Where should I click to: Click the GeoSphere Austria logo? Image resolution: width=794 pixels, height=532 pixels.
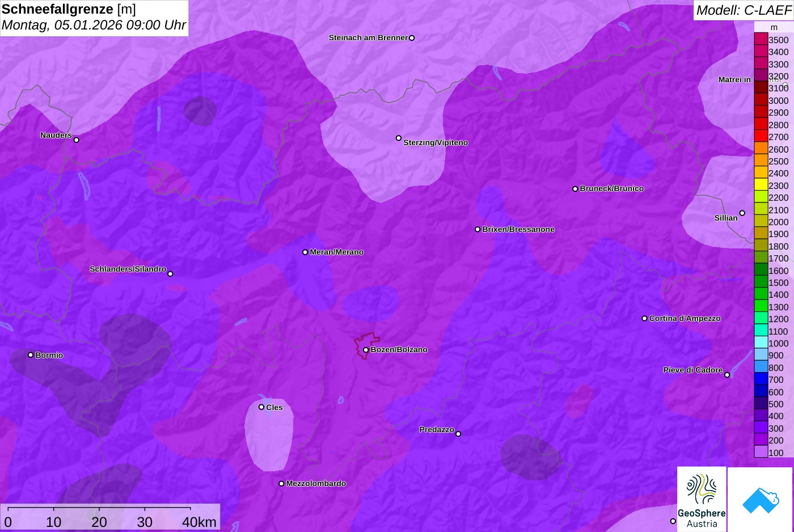pos(702,499)
